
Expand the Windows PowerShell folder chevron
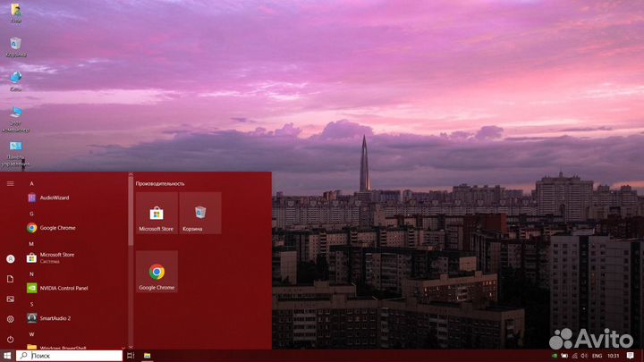click(x=123, y=348)
